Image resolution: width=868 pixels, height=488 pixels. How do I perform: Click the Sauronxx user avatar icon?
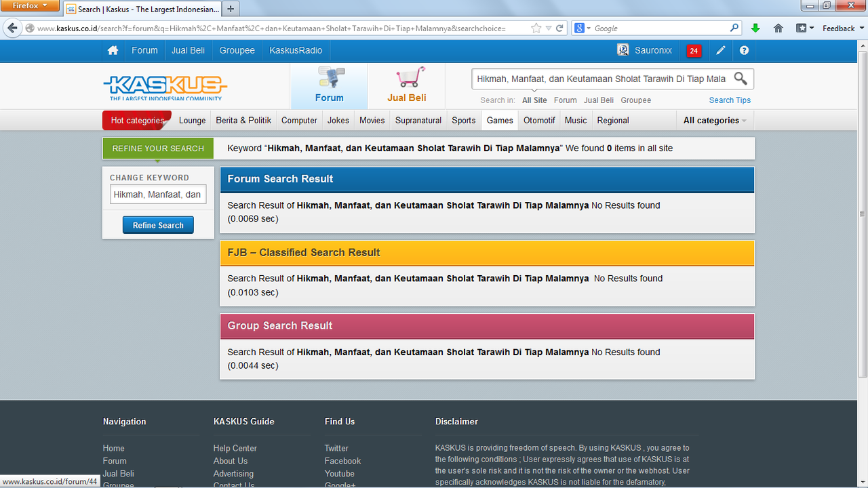(x=623, y=50)
